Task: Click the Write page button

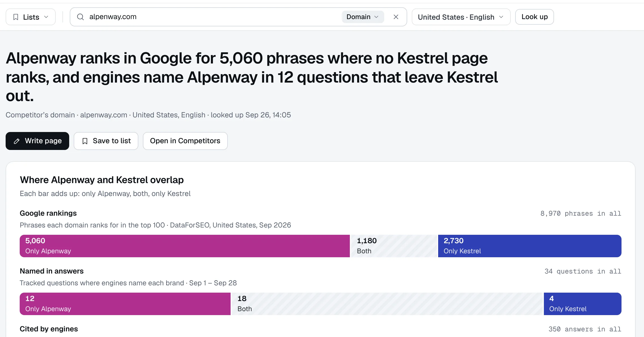Action: click(x=37, y=141)
